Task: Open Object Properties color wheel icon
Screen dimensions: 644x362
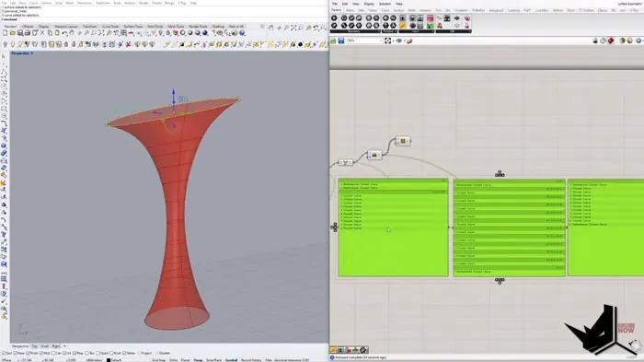Action: (183, 33)
